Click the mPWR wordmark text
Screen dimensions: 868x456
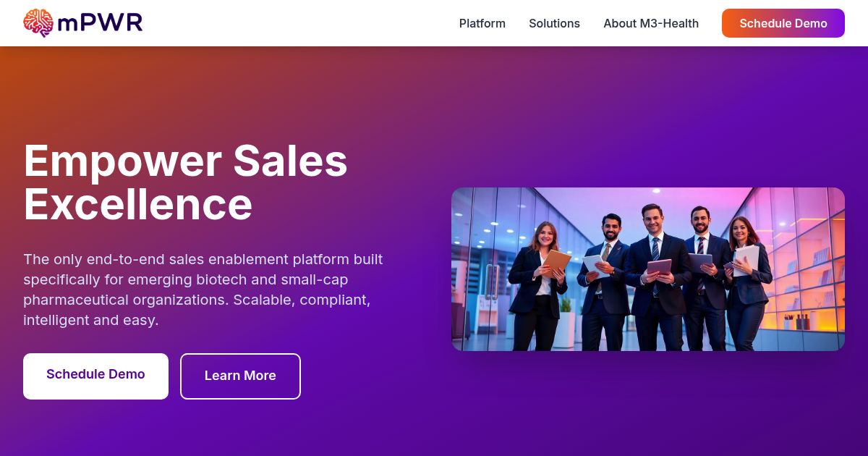click(x=100, y=23)
